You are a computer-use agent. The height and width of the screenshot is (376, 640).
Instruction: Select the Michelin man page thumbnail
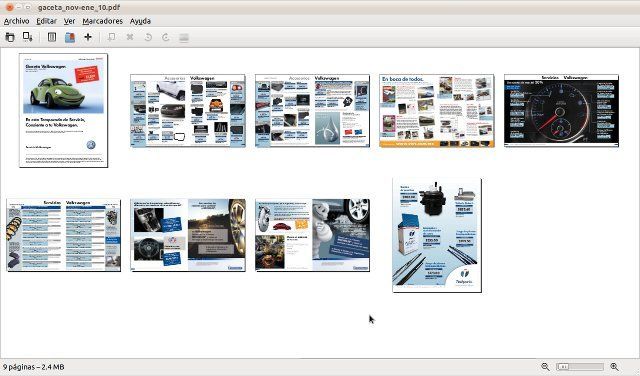coord(312,235)
